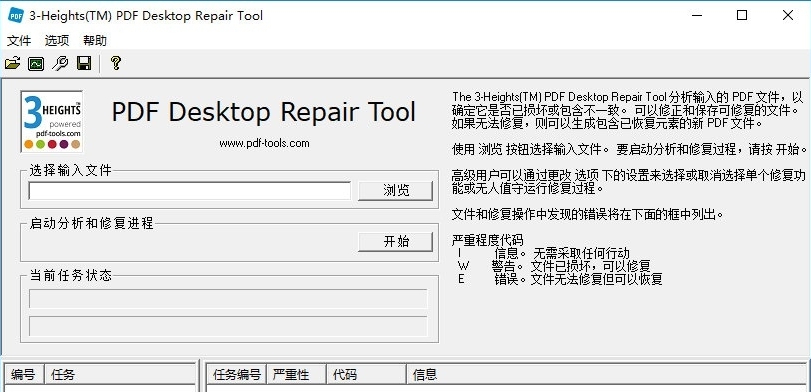Image resolution: width=811 pixels, height=392 pixels.
Task: Click the open file folder toolbar icon
Action: point(12,63)
